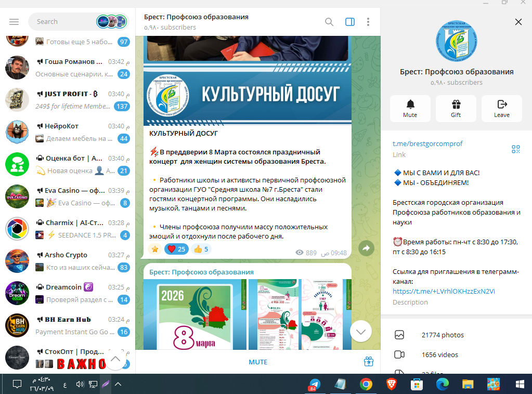Click the MUTE button at chat bottom
This screenshot has width=532, height=394.
(258, 362)
